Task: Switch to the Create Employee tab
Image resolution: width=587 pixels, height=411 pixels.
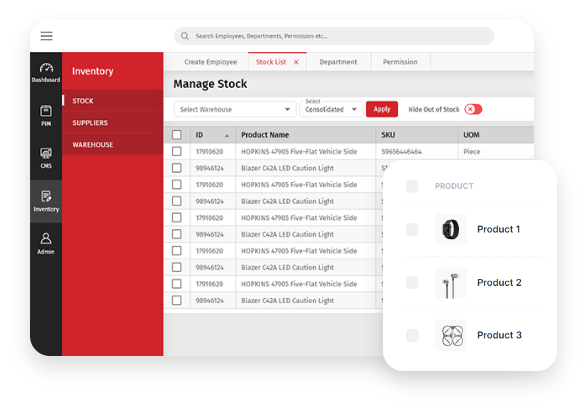Action: 210,62
